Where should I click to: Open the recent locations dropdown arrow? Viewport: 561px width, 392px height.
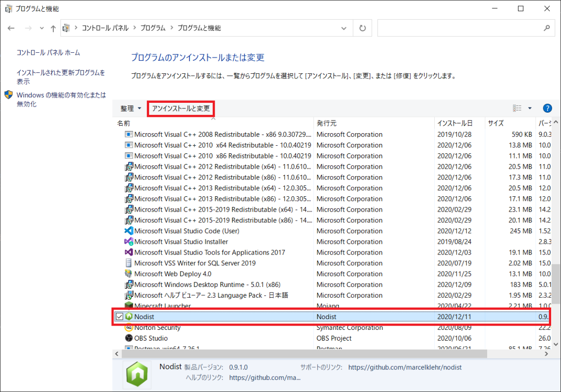[42, 29]
